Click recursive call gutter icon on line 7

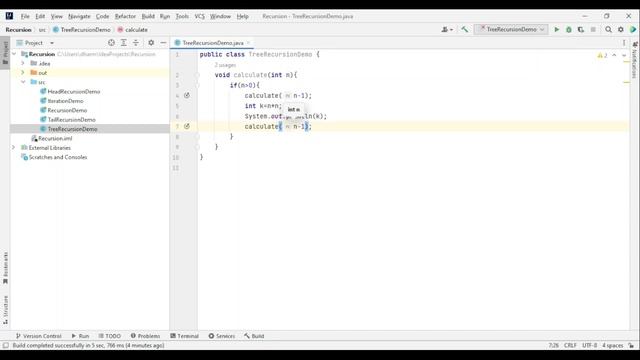click(x=187, y=127)
